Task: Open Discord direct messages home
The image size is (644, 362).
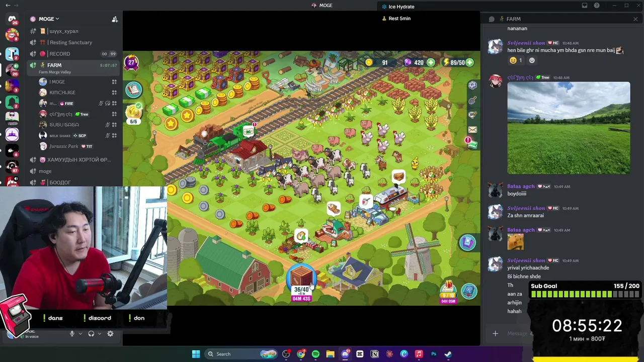Action: coord(12,19)
